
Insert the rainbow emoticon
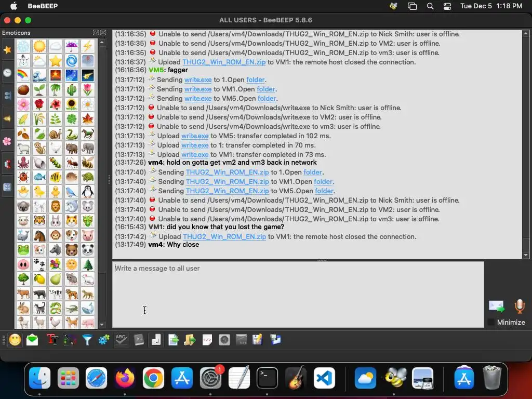coord(23,75)
